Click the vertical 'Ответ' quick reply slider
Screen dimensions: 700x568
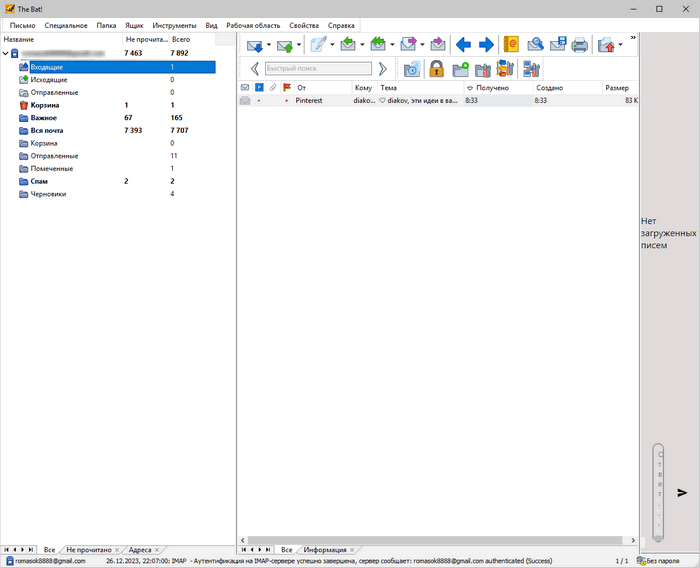point(658,492)
